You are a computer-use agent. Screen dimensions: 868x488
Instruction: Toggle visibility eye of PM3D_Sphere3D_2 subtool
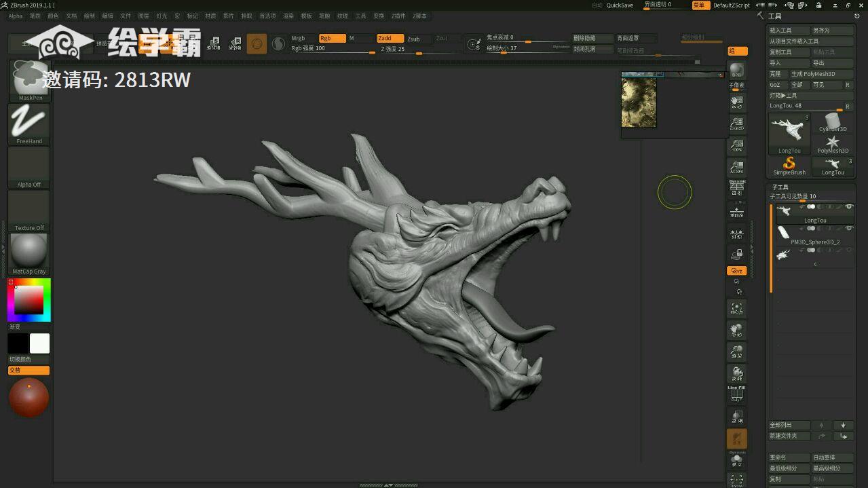(x=849, y=229)
